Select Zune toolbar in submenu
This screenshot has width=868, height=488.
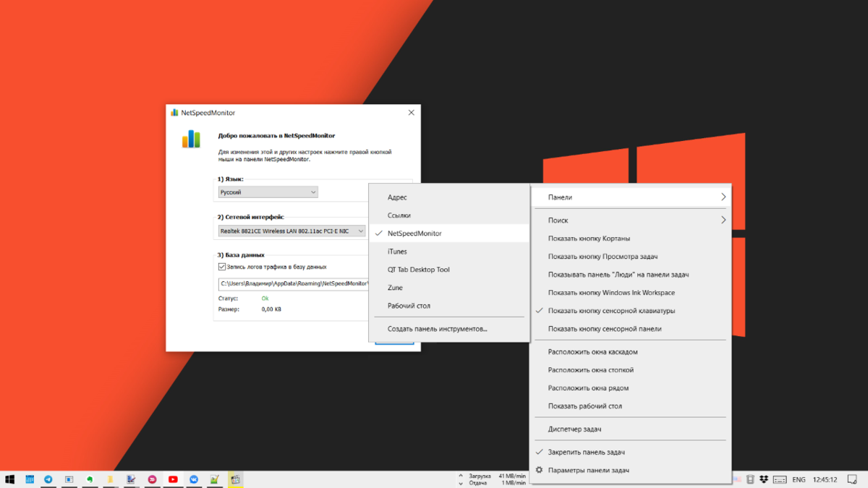(449, 288)
